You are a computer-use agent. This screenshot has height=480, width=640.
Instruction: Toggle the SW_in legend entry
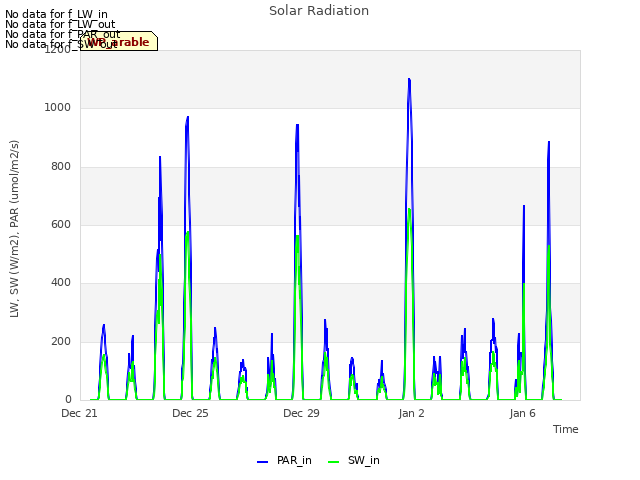pyautogui.click(x=354, y=460)
